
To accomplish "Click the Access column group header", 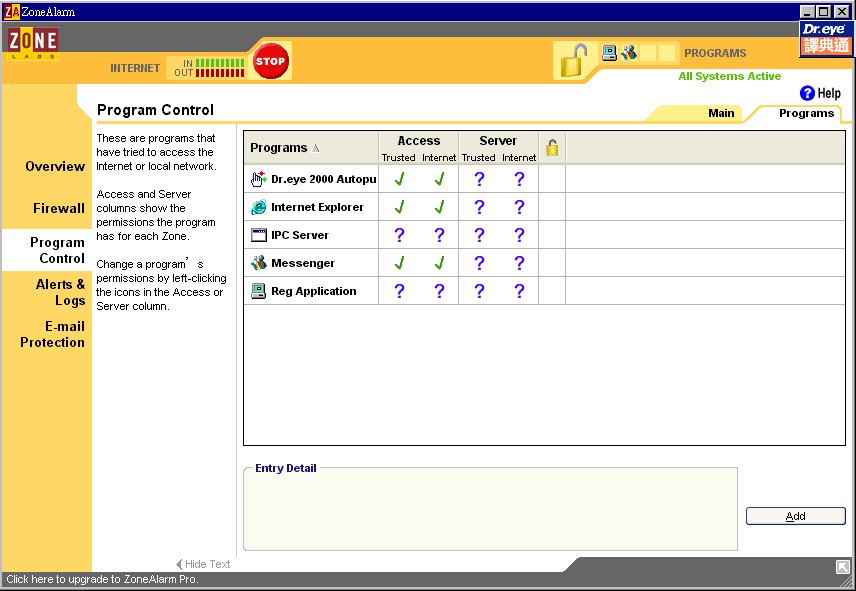I will point(419,141).
